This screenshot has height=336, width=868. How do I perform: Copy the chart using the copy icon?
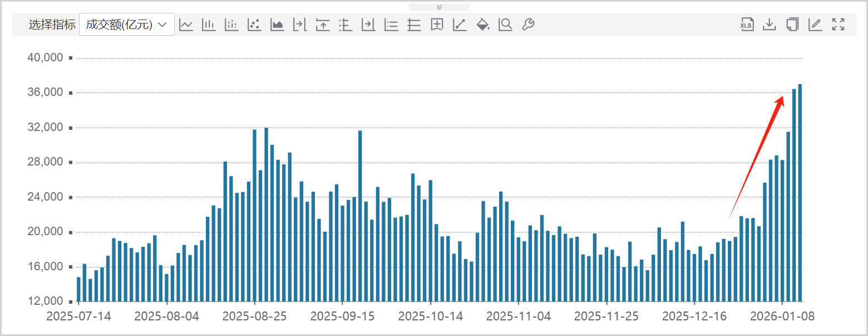click(x=792, y=25)
